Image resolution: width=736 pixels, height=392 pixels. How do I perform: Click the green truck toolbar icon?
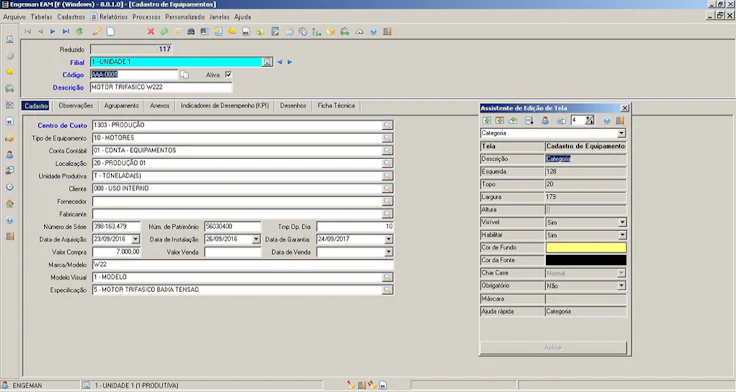(345, 31)
